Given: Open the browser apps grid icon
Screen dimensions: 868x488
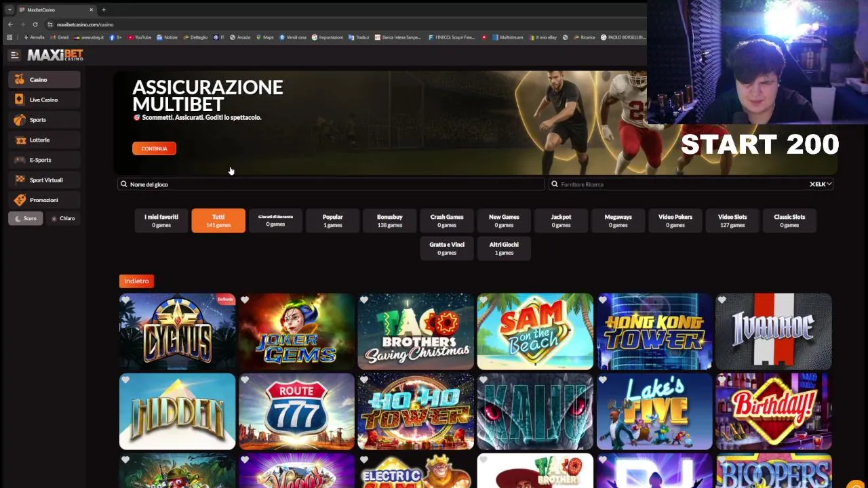Looking at the screenshot, I should [x=9, y=37].
